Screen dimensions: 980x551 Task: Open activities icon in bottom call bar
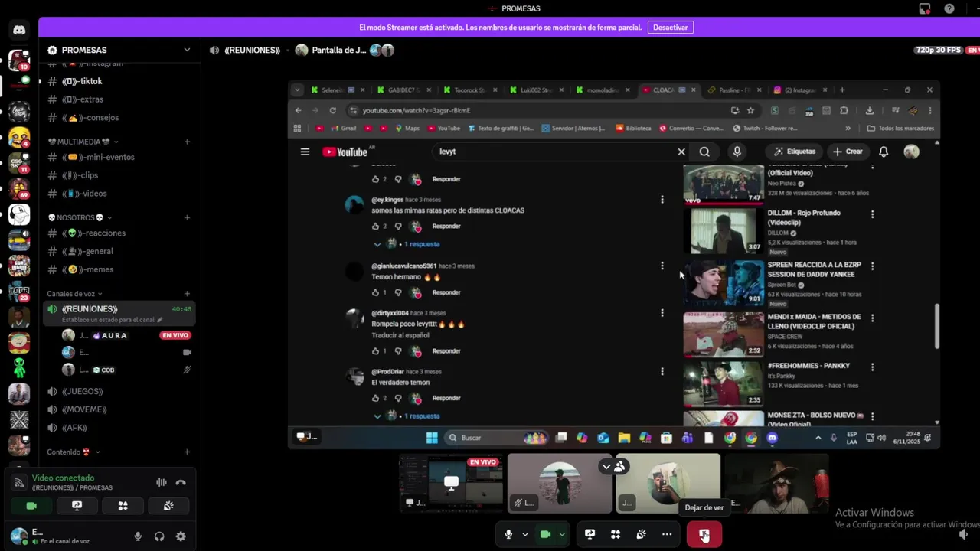pyautogui.click(x=616, y=534)
